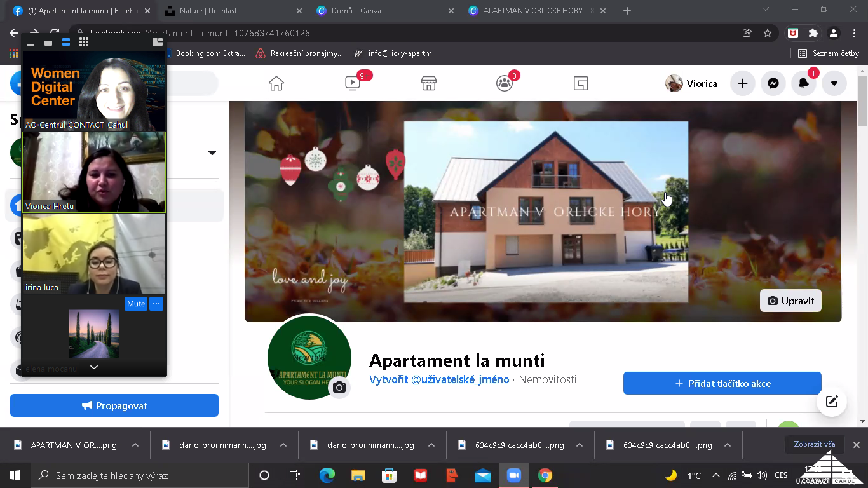Screen dimensions: 868x488
Task: Open Facebook Home icon
Action: point(276,83)
